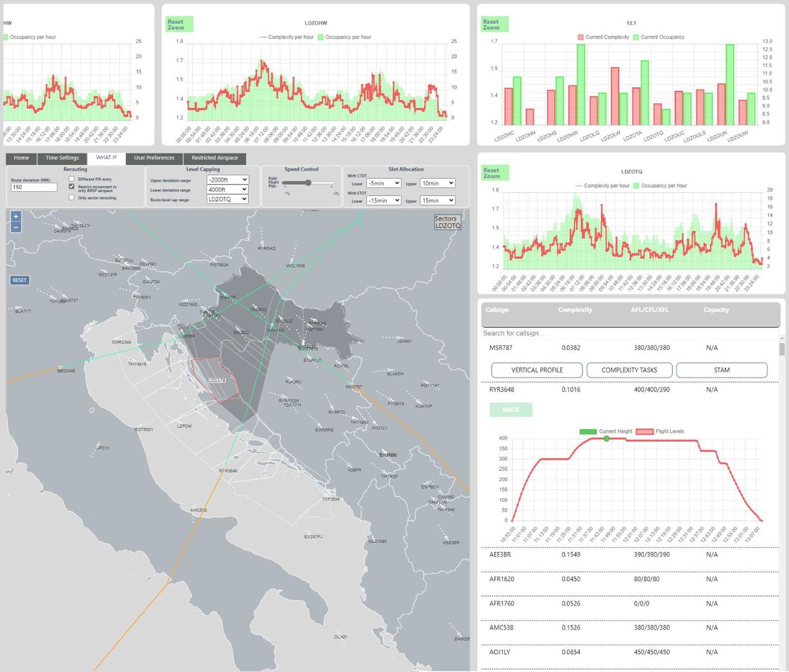Screen dimensions: 789x672
Task: Toggle the Flight Levels legend in vertical profile
Action: (x=644, y=431)
